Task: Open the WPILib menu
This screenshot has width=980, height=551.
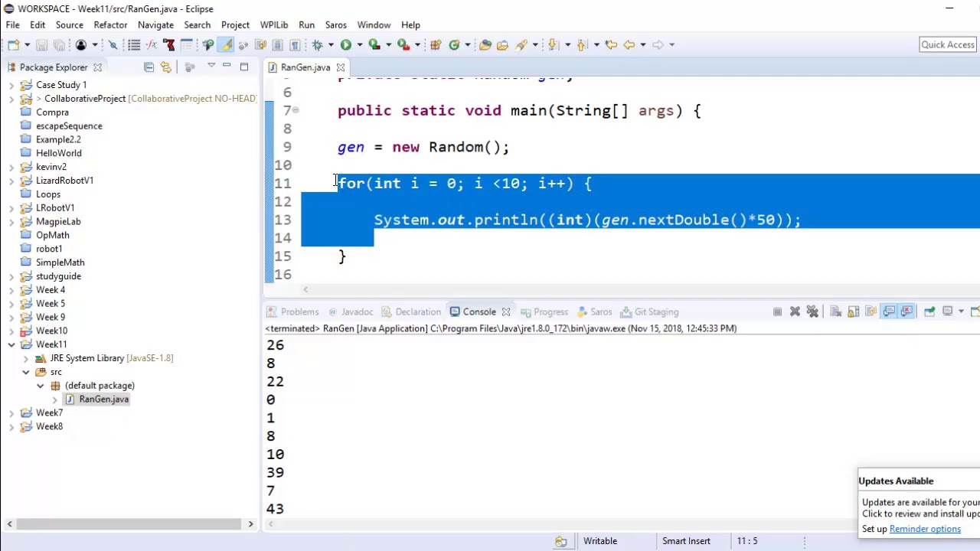Action: tap(274, 24)
